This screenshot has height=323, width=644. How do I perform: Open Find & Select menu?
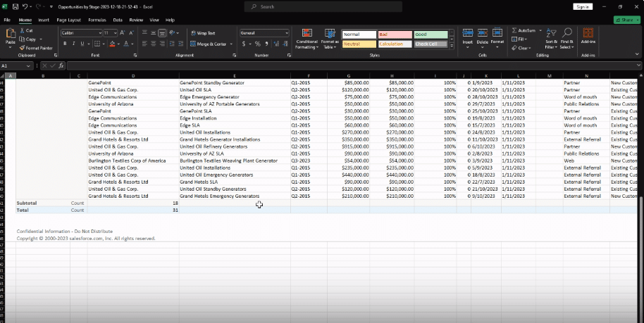566,39
